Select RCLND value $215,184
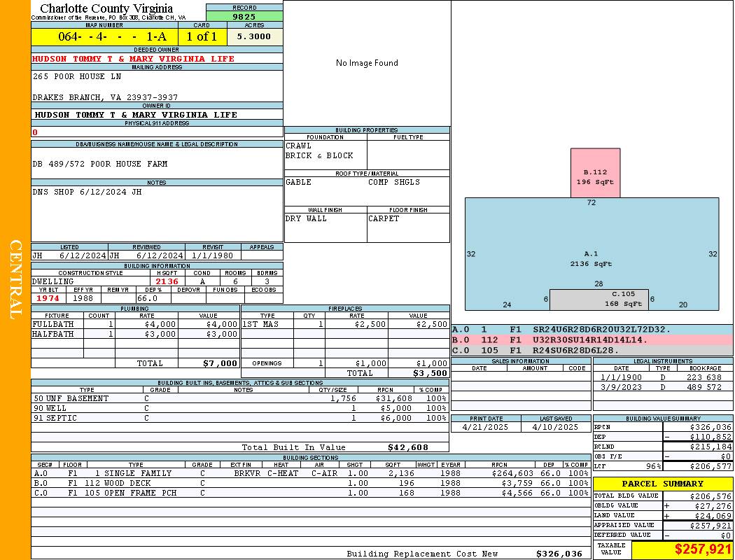Viewport: 735px width, 560px height. pos(710,447)
